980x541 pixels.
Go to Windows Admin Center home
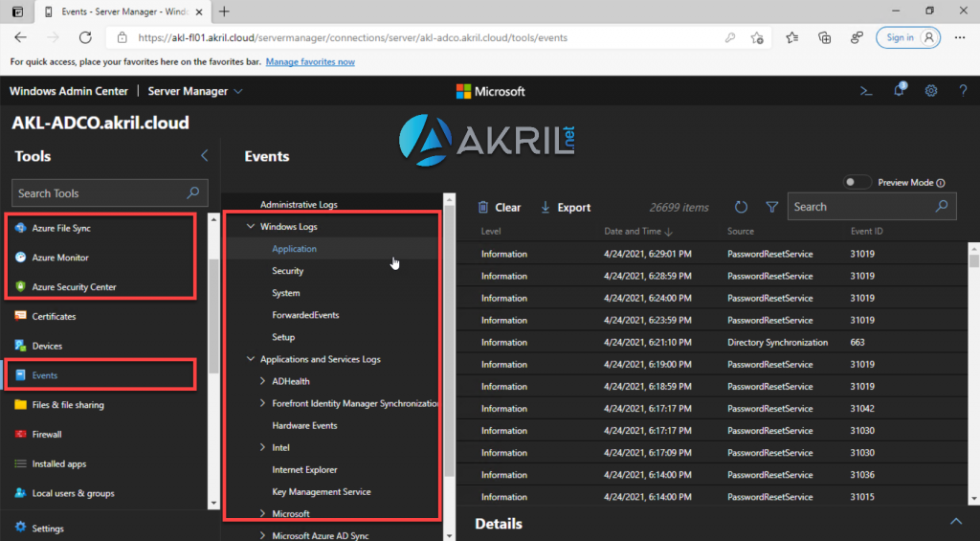pos(69,91)
